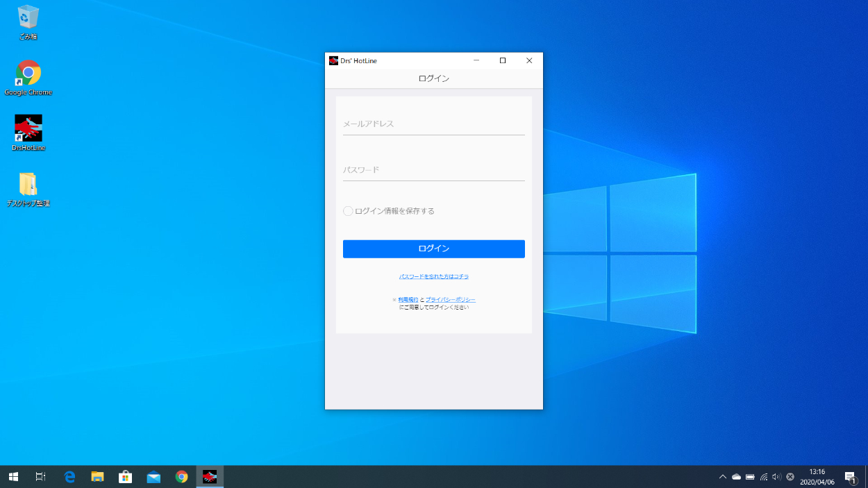The image size is (868, 488).
Task: Open the プライバシーポリシー link
Action: pyautogui.click(x=451, y=299)
